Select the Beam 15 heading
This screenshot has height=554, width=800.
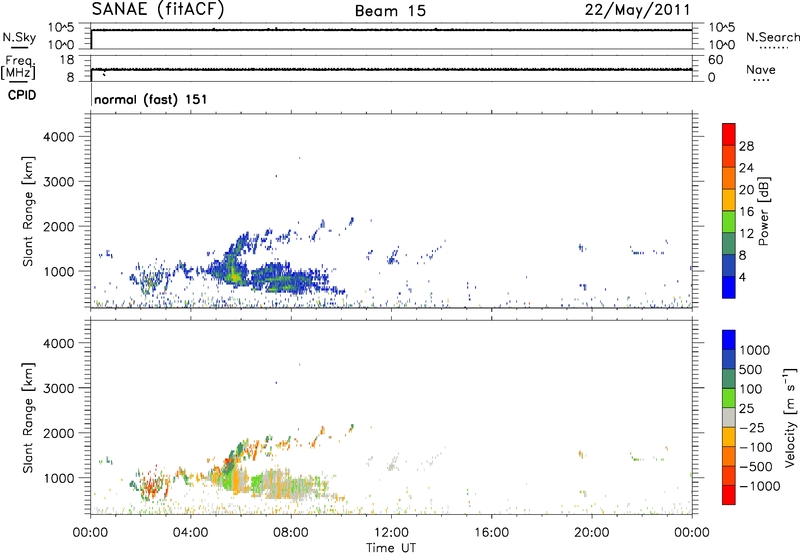tap(390, 11)
